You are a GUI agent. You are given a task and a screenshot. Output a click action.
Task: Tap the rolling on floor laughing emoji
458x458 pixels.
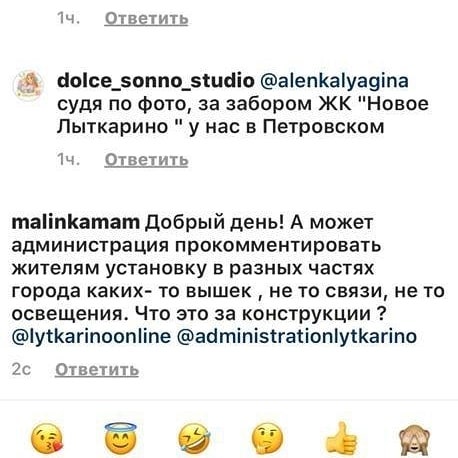coord(194,438)
